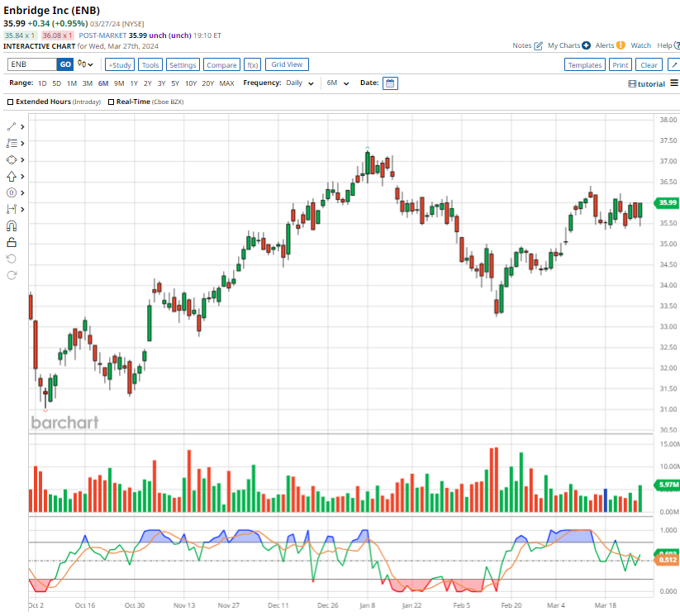Click the Templates button
This screenshot has width=680, height=616.
(x=585, y=64)
